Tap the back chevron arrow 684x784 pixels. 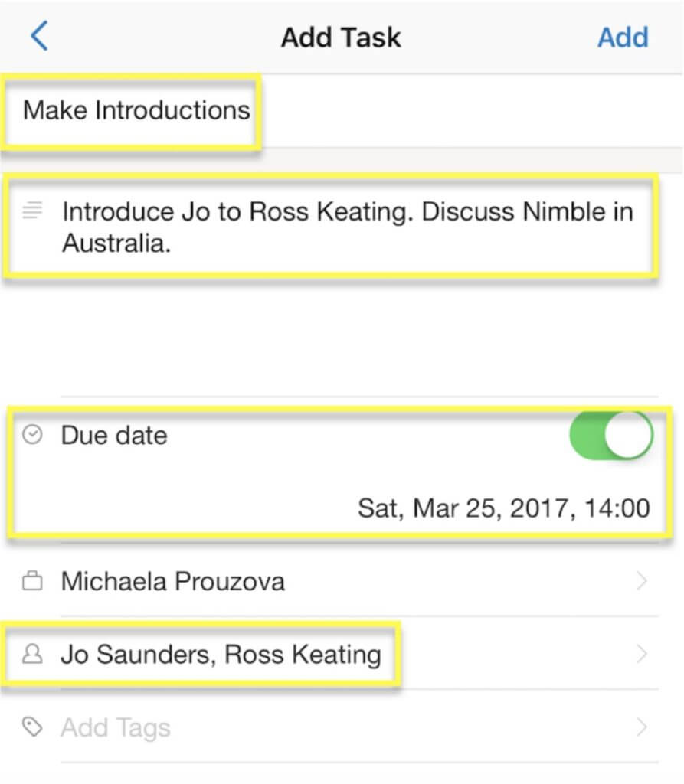click(40, 36)
